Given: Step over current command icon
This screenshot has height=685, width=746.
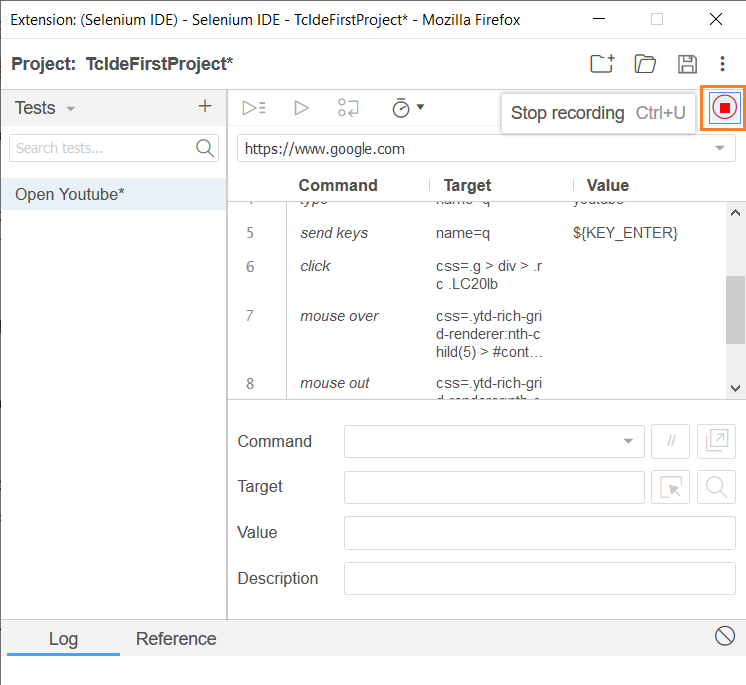Looking at the screenshot, I should click(348, 108).
